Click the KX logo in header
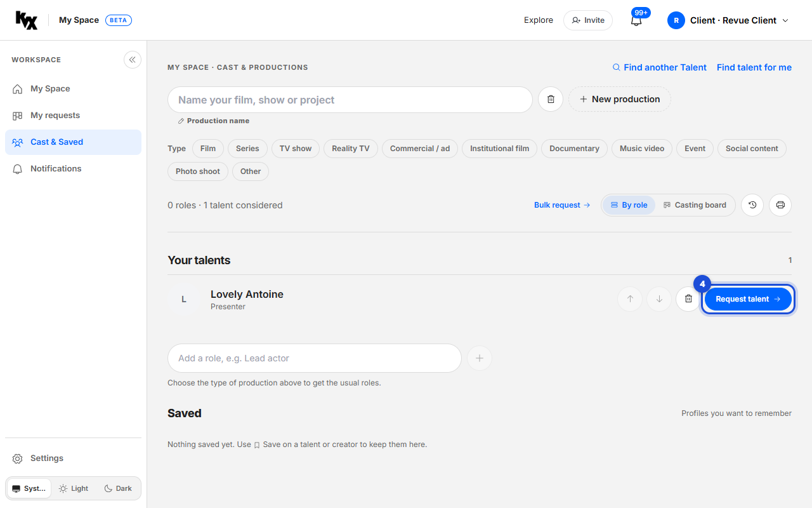The width and height of the screenshot is (812, 508). pos(27,20)
